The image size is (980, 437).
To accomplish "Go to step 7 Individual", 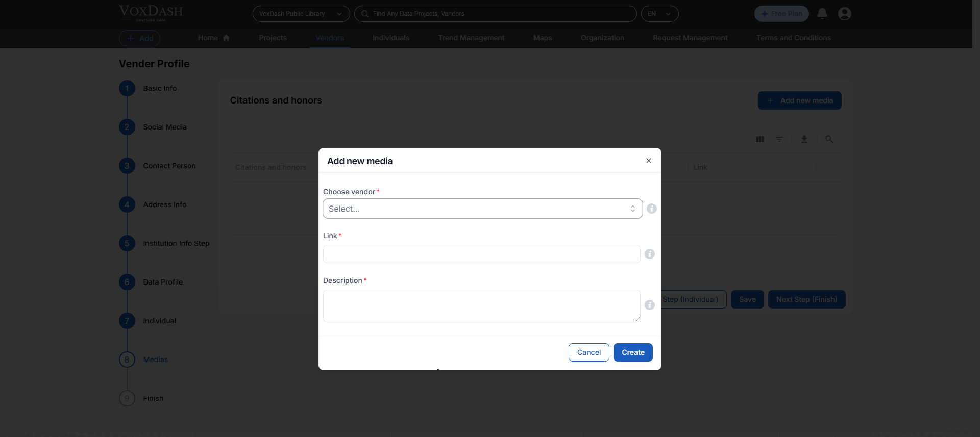I will 148,321.
